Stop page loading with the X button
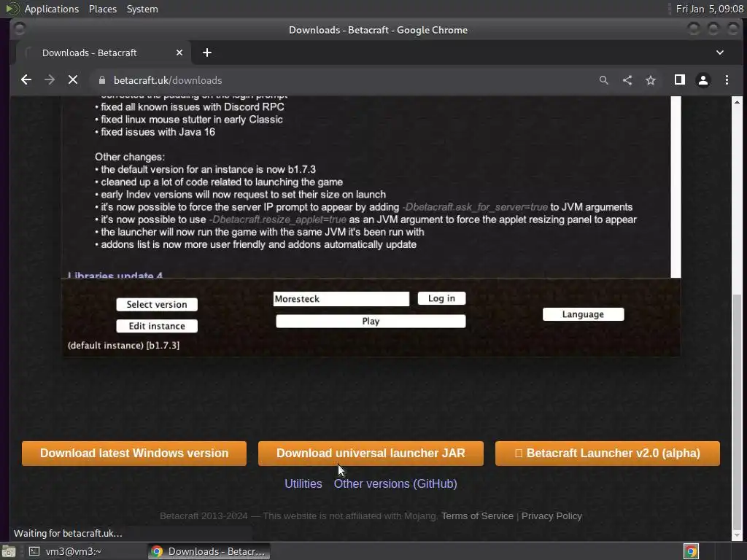The image size is (747, 560). [x=73, y=80]
